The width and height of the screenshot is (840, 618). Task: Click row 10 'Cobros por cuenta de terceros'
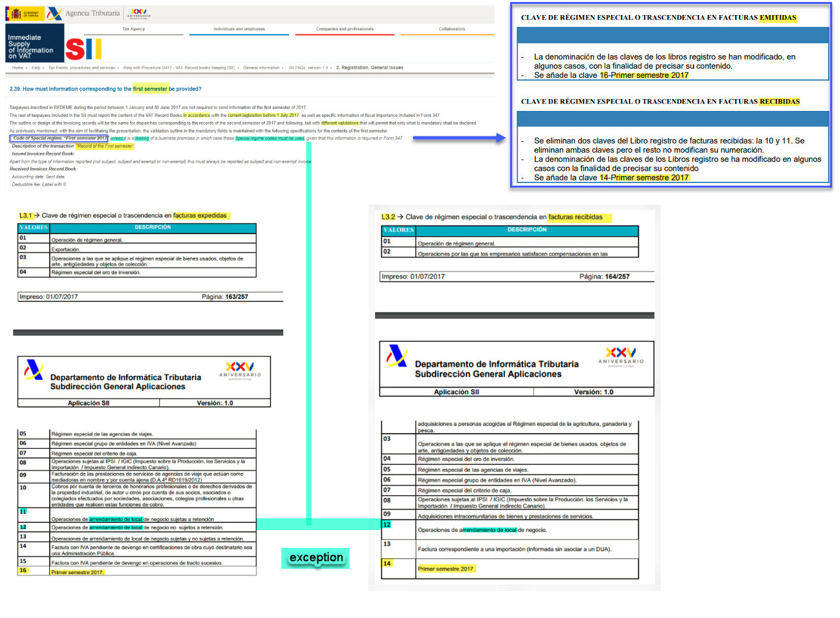click(x=137, y=495)
